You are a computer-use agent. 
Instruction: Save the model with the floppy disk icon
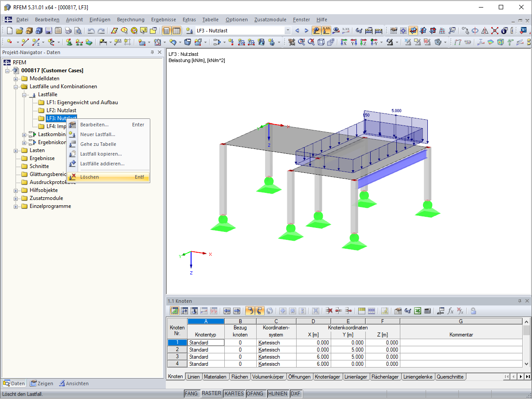(x=48, y=31)
